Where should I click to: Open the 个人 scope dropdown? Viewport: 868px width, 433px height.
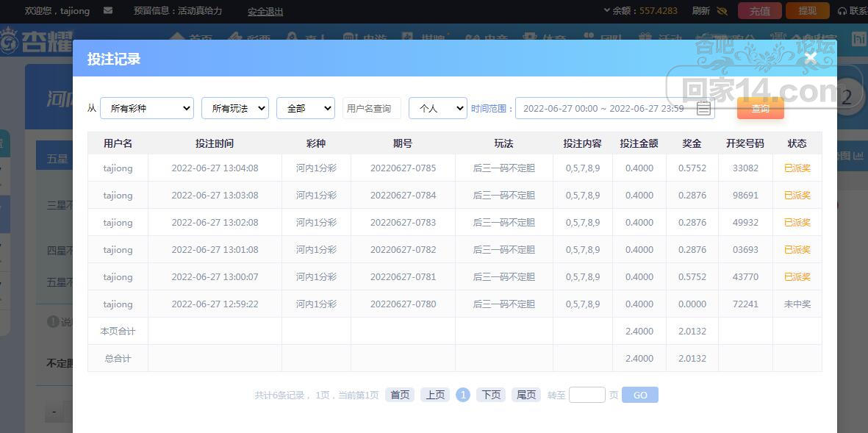click(437, 108)
